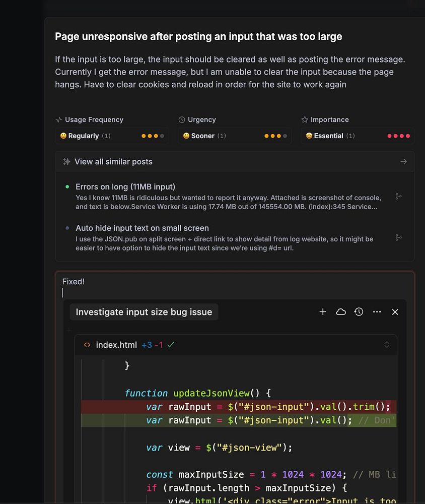Open the Errors on long (11MB input) post
This screenshot has height=504, width=425.
125,187
